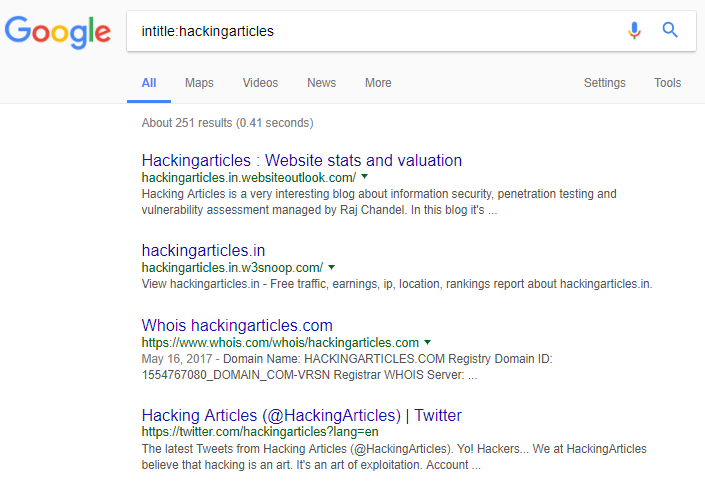Click the green hackingarticles.in.websiteoutlook.com URL
This screenshot has width=705, height=485.
[249, 178]
